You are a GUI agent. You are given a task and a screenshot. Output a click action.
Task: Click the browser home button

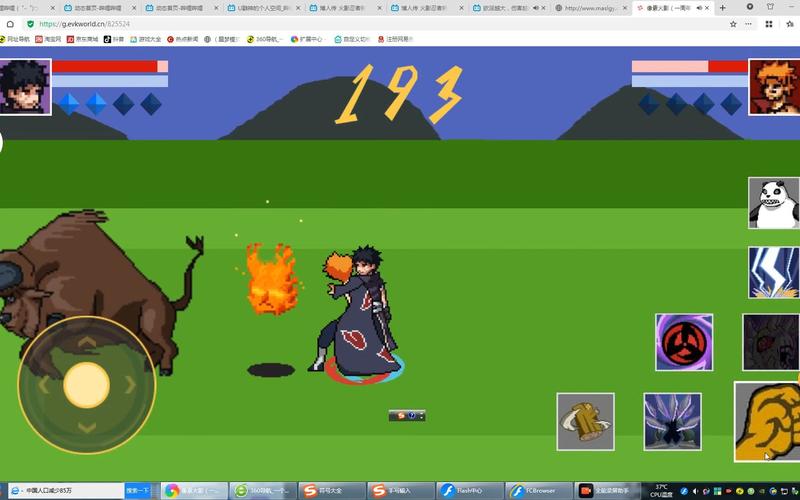pyautogui.click(x=10, y=24)
